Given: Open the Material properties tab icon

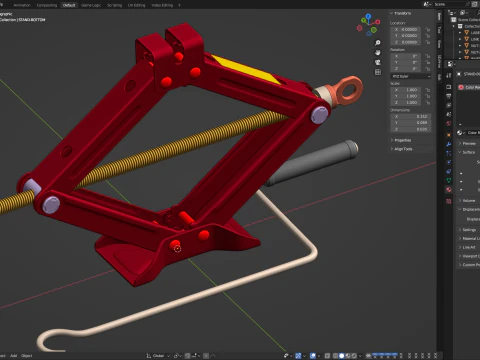Looking at the screenshot, I should point(449,189).
